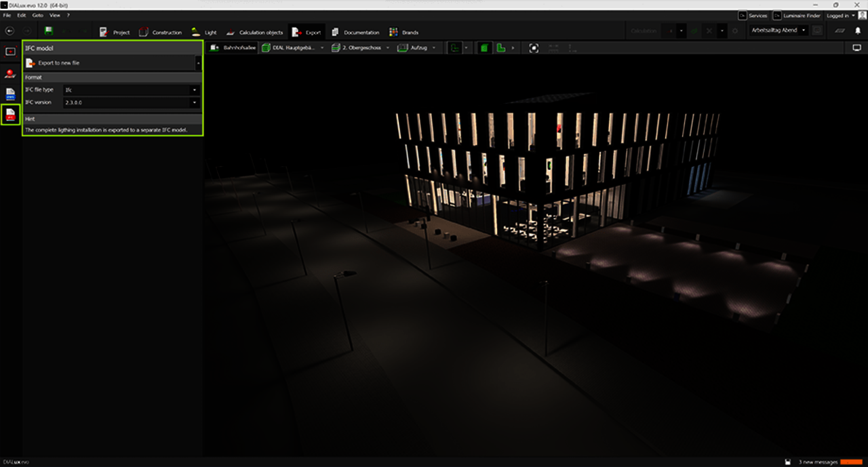Select the IFC export icon in sidebar
Image resolution: width=868 pixels, height=467 pixels.
tap(10, 115)
